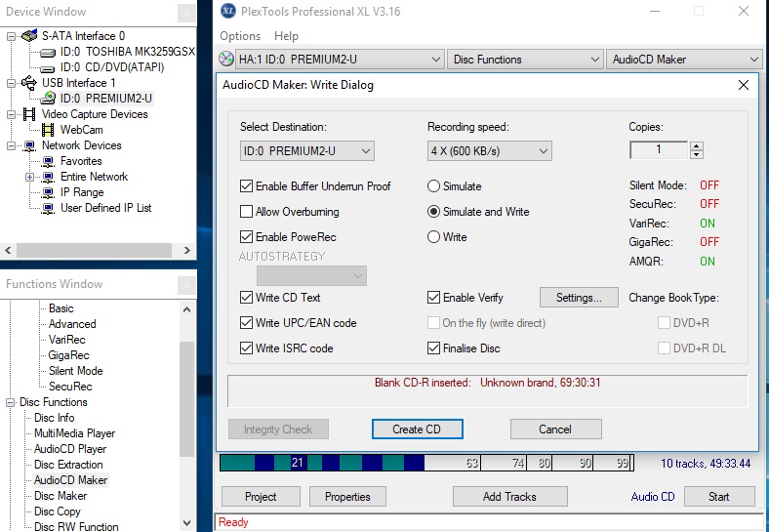Image resolution: width=769 pixels, height=532 pixels.
Task: Click the Create CD button
Action: tap(417, 430)
